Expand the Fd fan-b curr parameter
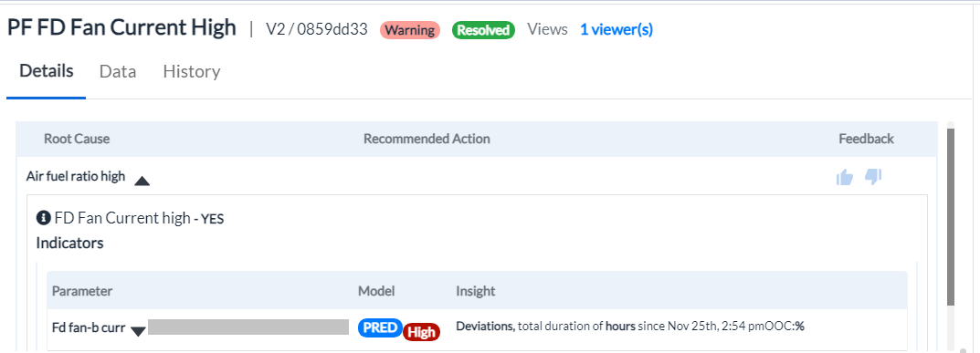 click(139, 331)
